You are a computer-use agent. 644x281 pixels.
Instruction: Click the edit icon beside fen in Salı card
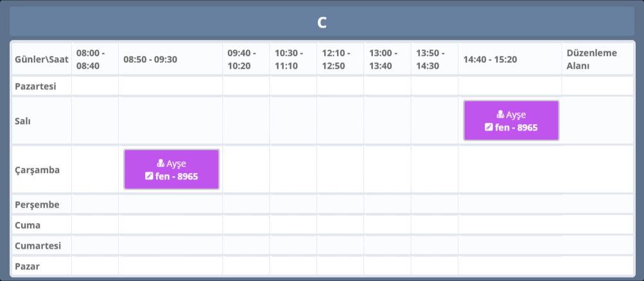(x=489, y=127)
